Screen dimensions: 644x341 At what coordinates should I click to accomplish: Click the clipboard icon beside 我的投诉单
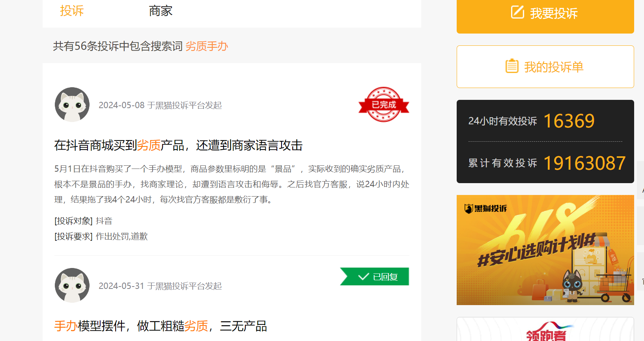pyautogui.click(x=512, y=66)
